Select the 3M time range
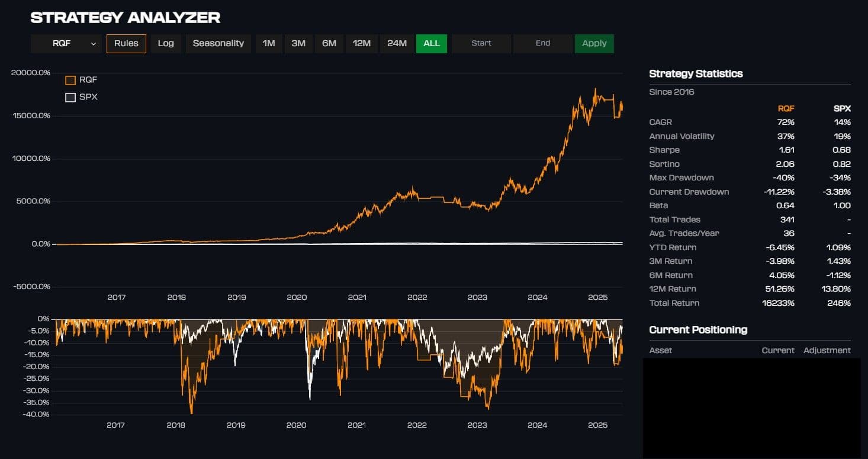The image size is (868, 459). tap(298, 44)
